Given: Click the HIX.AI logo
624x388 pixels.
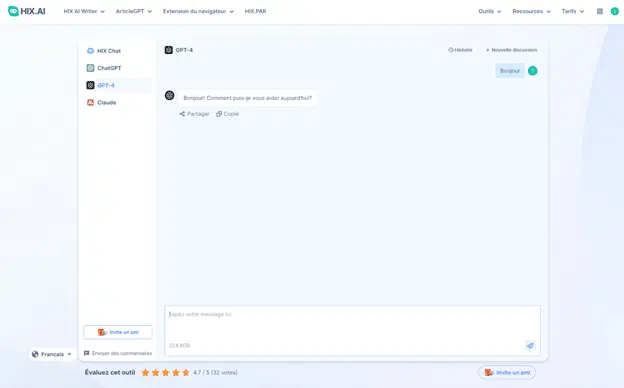Looking at the screenshot, I should (x=27, y=11).
